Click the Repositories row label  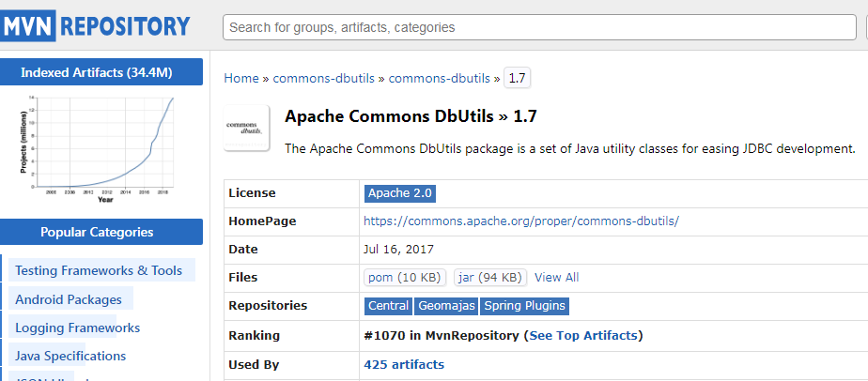[268, 306]
